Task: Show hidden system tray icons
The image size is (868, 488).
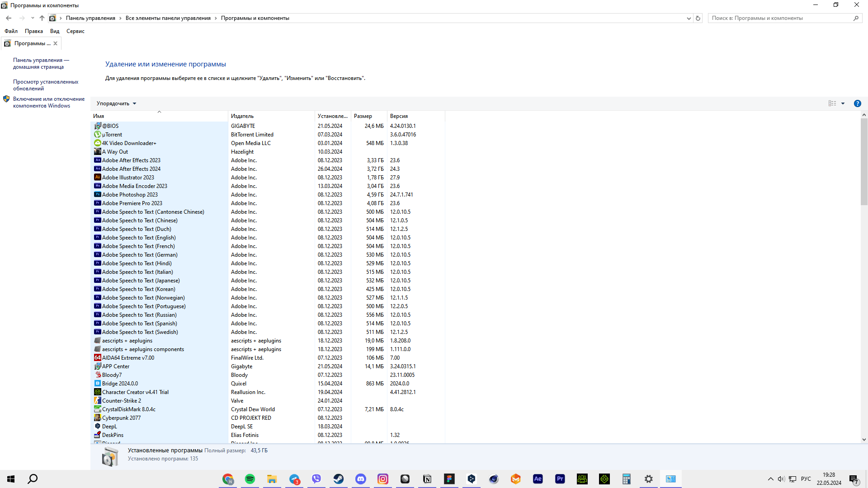Action: (x=770, y=479)
